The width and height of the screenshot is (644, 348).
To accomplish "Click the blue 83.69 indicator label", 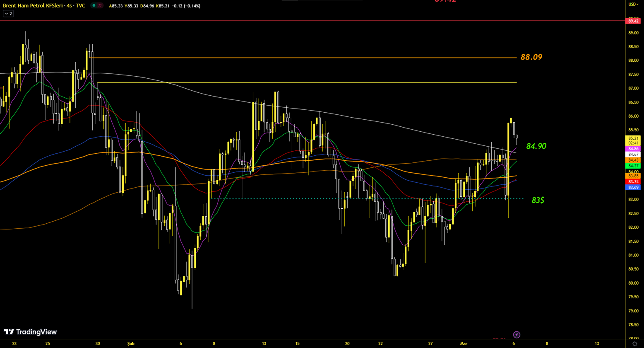I will (633, 188).
